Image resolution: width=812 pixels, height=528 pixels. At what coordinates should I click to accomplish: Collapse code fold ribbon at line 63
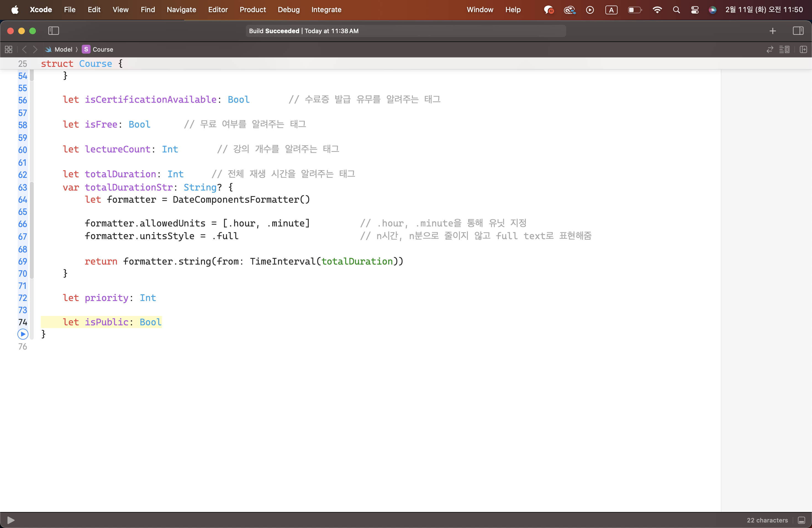pos(32,188)
